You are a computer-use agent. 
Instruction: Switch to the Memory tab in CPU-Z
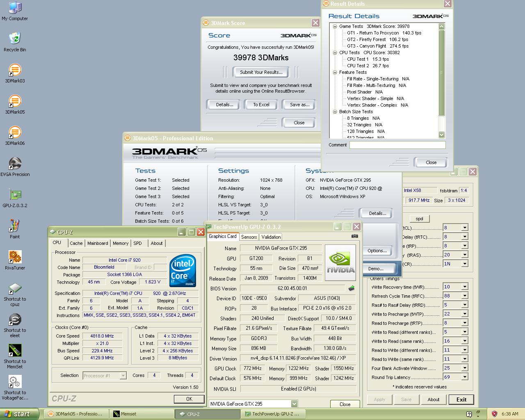(121, 243)
